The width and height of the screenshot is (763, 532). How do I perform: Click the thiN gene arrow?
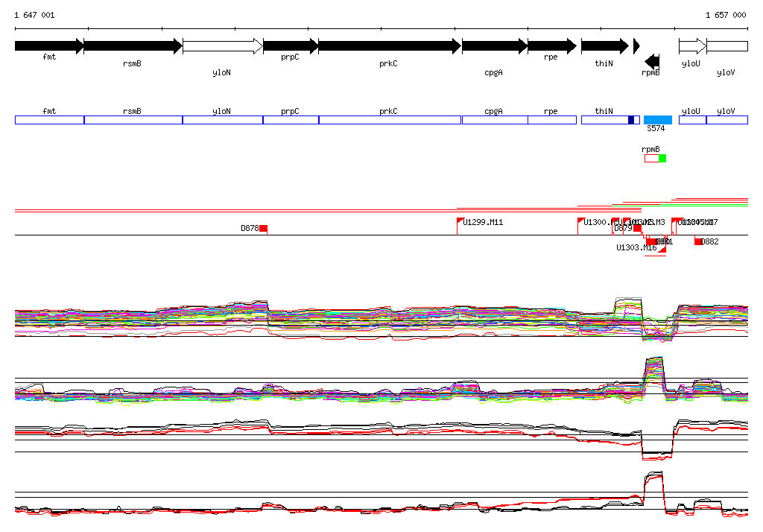point(605,46)
